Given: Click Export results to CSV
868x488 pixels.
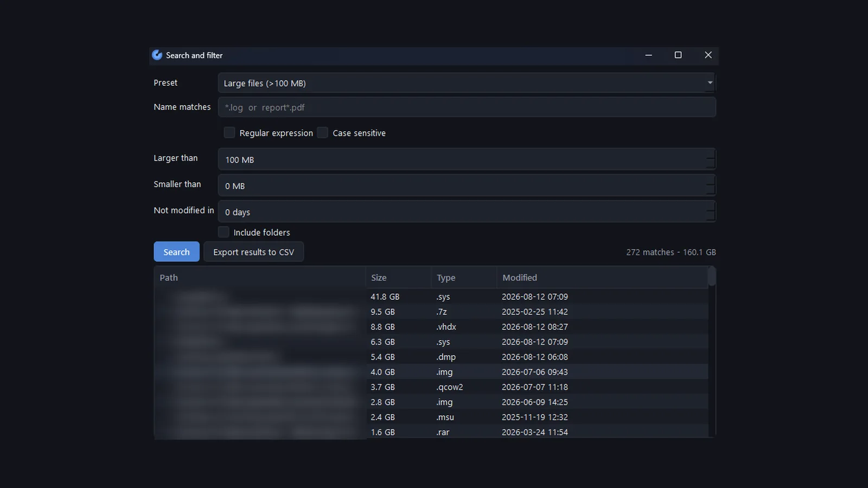Looking at the screenshot, I should [253, 252].
